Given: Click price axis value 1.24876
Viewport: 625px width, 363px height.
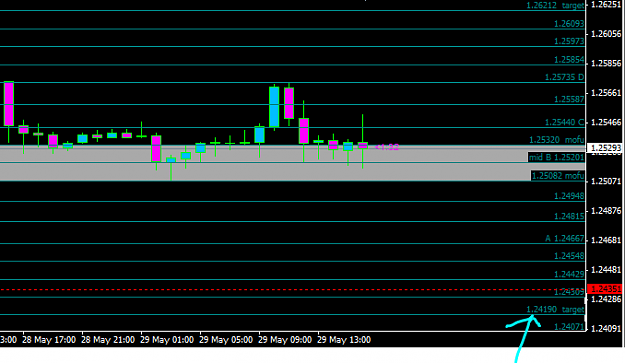Looking at the screenshot, I should tap(606, 211).
